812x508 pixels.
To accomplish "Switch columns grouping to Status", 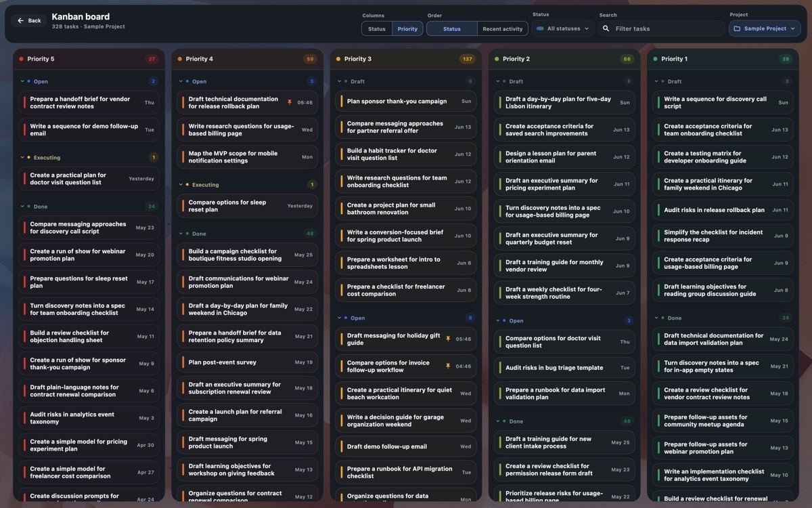I will [377, 28].
